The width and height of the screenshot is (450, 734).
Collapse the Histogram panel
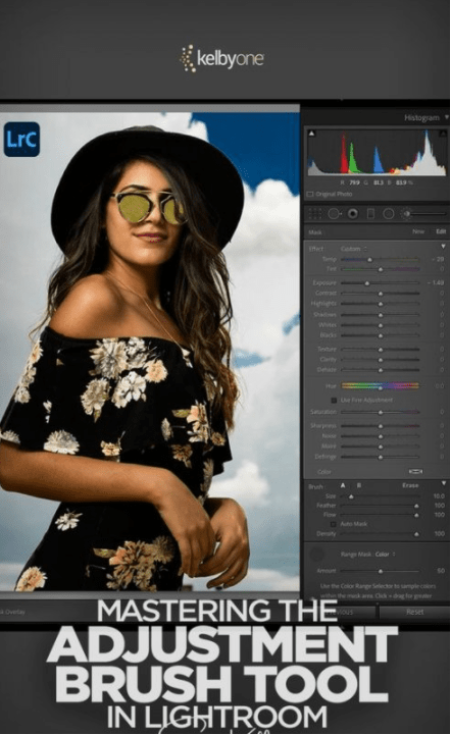(446, 117)
